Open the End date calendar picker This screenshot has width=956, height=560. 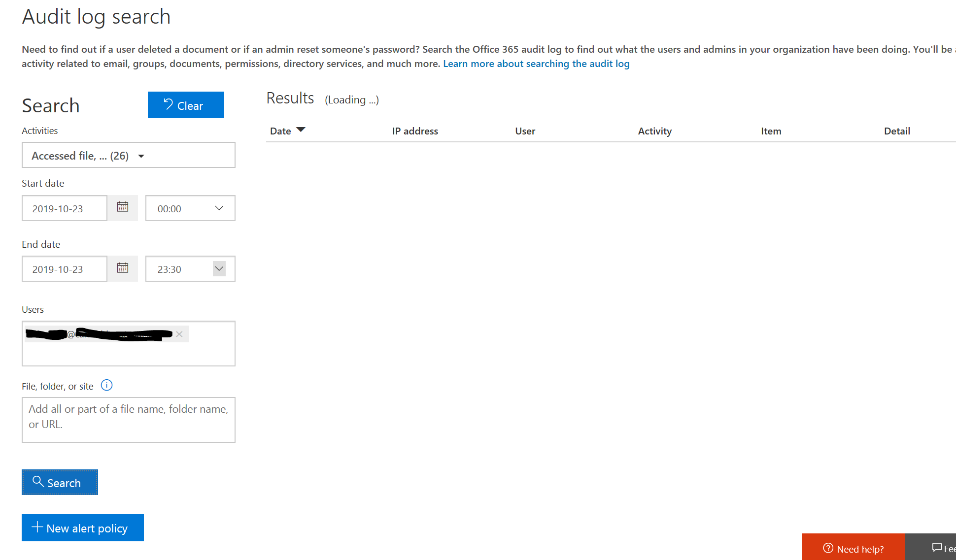[x=123, y=268]
